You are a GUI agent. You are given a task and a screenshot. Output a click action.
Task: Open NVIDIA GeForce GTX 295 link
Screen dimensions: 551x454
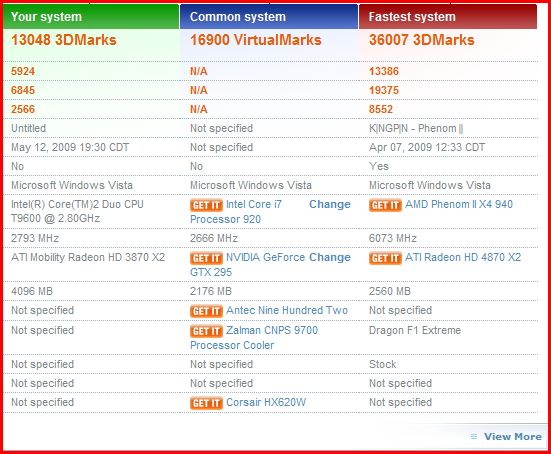coord(248,265)
